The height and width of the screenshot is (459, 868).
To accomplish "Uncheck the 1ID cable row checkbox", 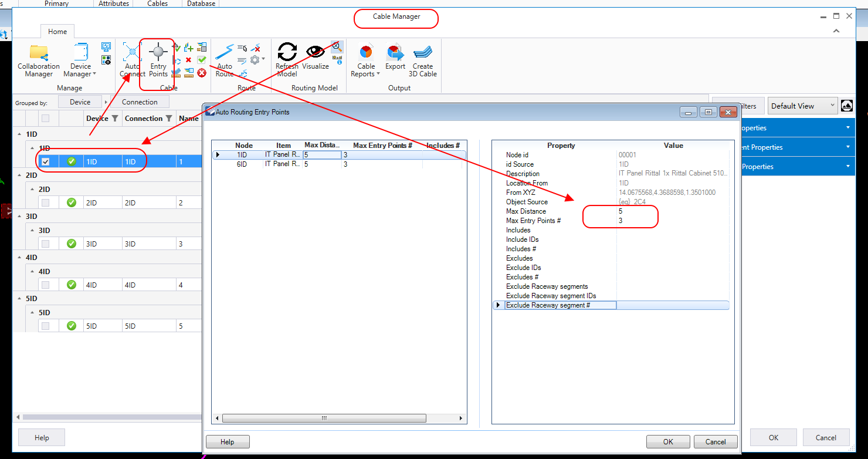I will [x=46, y=161].
